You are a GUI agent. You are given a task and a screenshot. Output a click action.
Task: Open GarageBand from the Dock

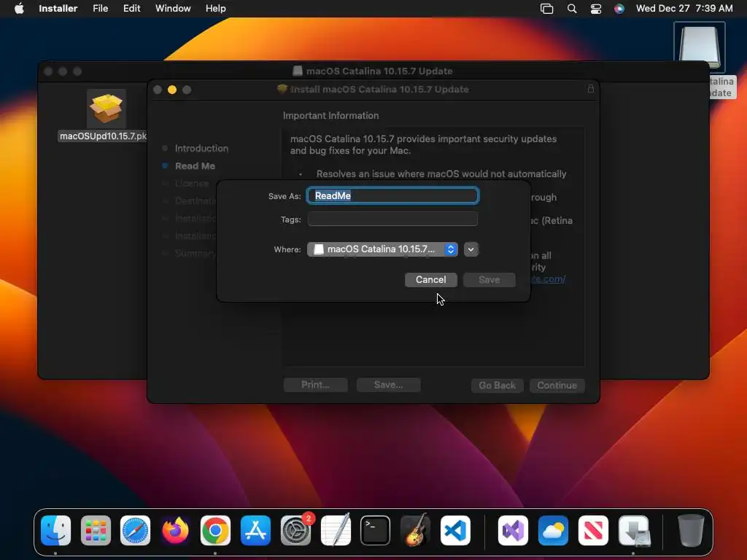[x=415, y=530]
